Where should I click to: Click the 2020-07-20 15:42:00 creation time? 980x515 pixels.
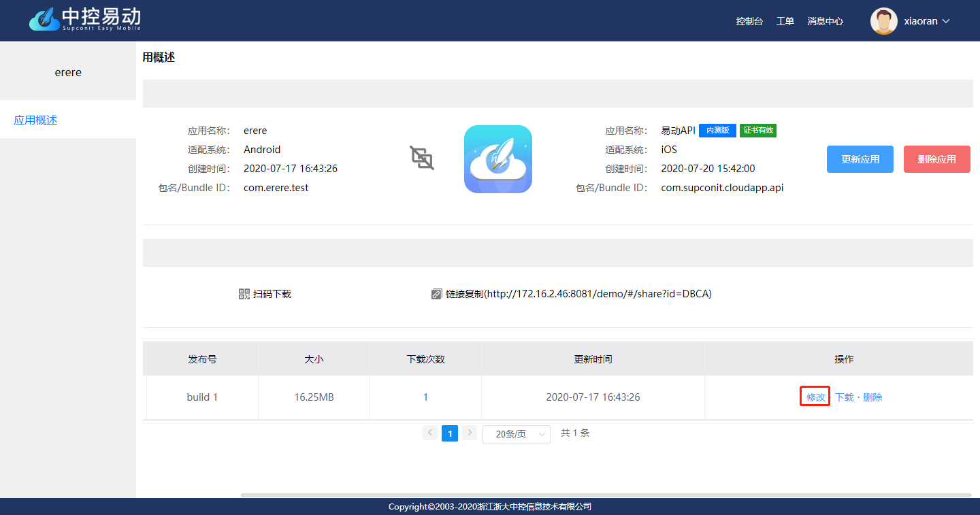(708, 169)
